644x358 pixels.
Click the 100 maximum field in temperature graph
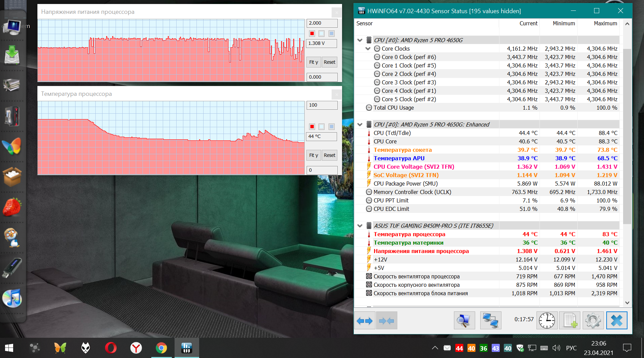coord(322,105)
